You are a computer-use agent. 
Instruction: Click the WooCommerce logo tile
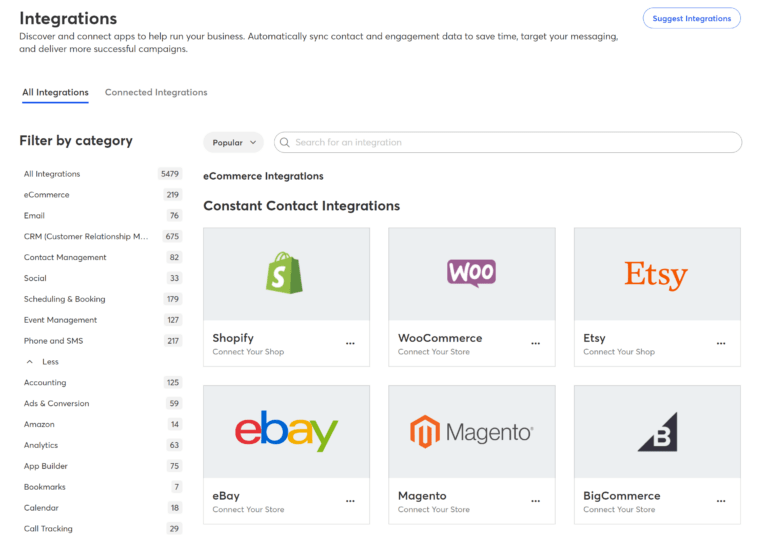[471, 273]
